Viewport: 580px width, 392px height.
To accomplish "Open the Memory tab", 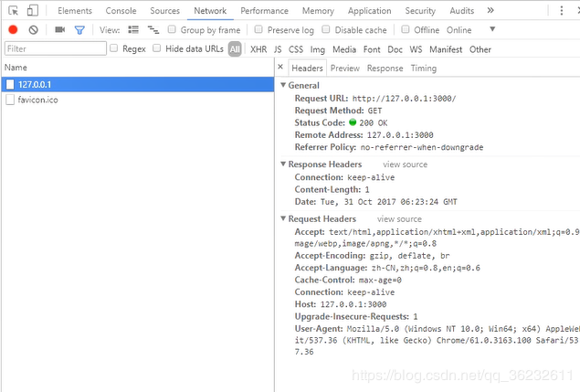I will (318, 11).
